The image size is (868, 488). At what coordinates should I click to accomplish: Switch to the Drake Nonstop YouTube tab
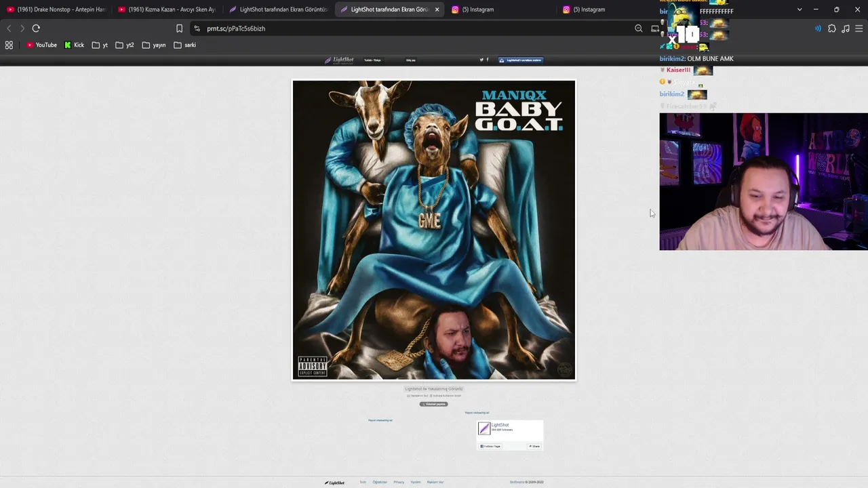coord(56,9)
